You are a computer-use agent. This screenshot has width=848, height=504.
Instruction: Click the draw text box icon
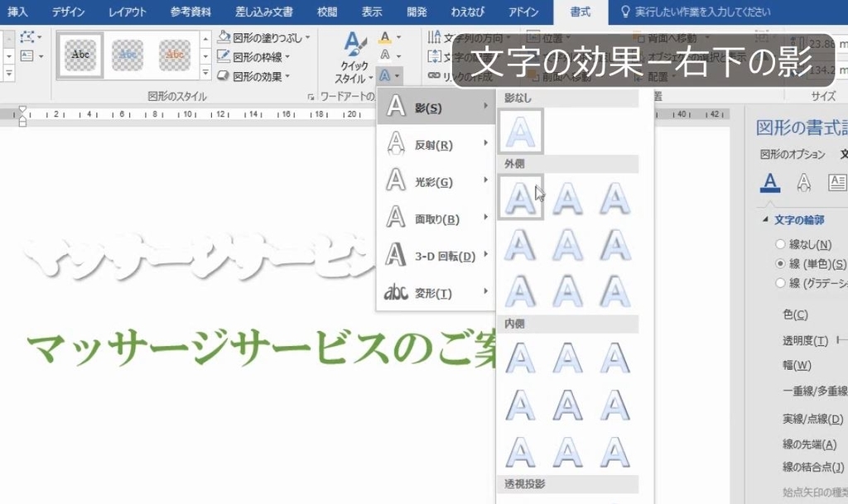27,55
